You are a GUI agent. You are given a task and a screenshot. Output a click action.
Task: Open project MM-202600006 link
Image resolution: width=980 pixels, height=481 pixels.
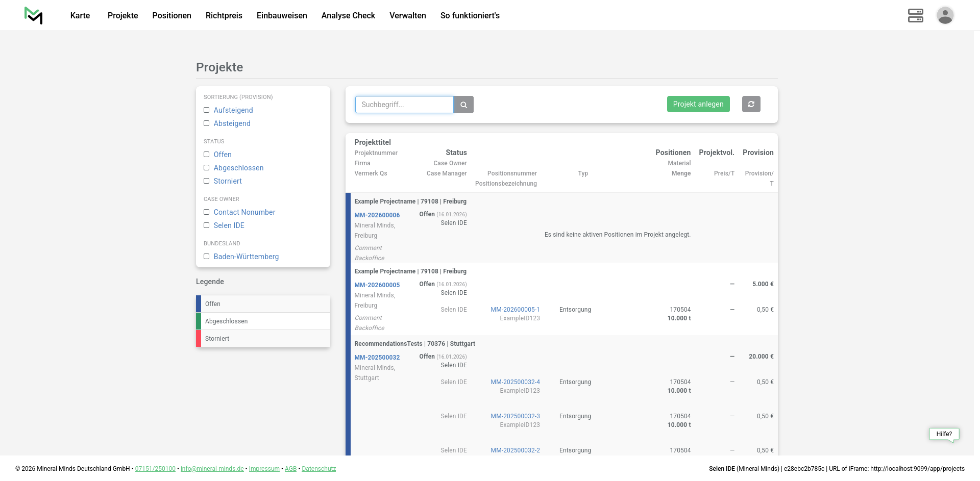[377, 215]
